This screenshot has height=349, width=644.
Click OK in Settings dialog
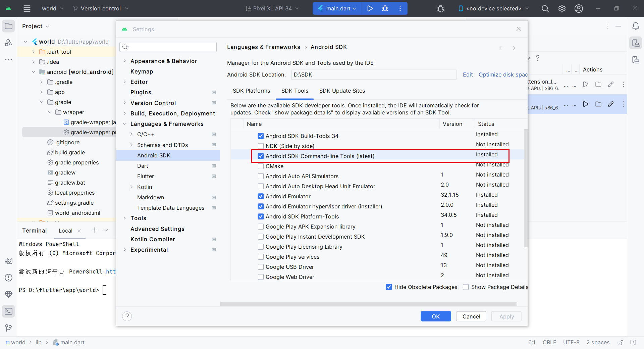pos(436,316)
